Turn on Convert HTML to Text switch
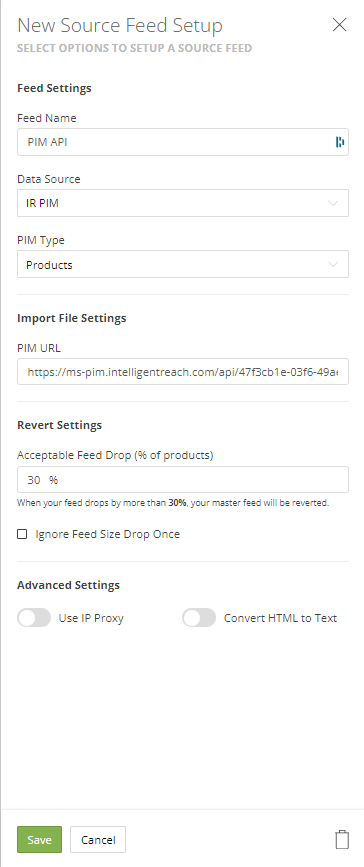This screenshot has width=364, height=867. (199, 618)
